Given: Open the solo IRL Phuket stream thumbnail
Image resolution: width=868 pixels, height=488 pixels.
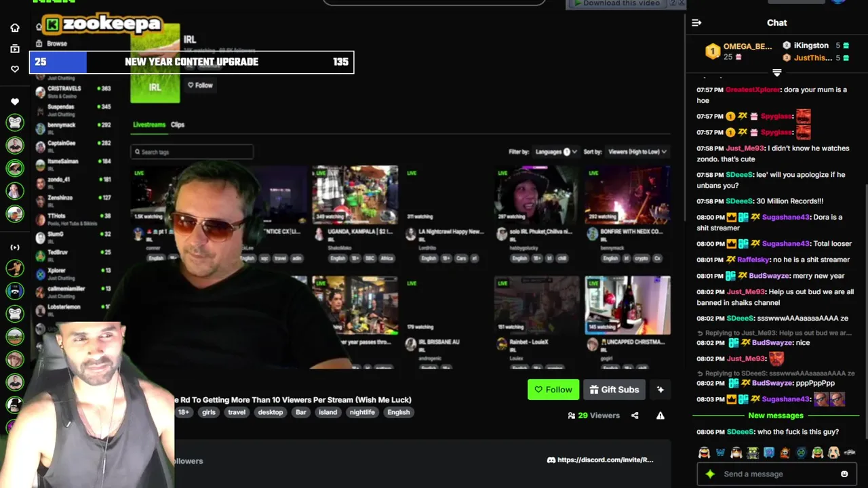Looking at the screenshot, I should point(536,195).
